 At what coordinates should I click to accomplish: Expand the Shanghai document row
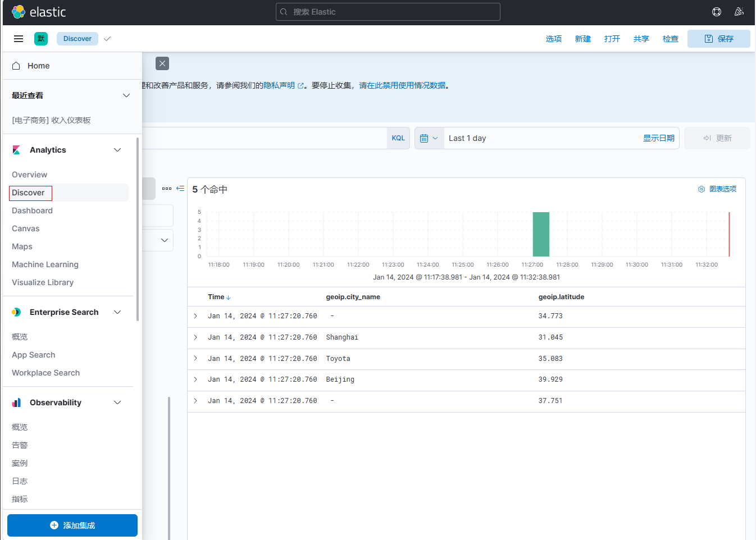point(195,337)
